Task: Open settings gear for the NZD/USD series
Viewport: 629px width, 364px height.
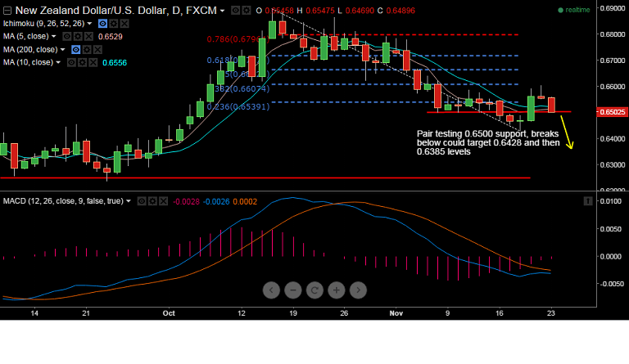Action: (247, 11)
